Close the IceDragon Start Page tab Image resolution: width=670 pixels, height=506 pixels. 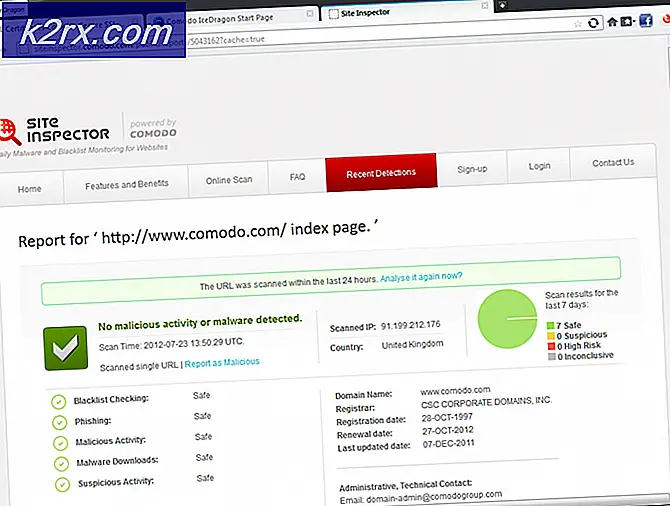point(310,14)
